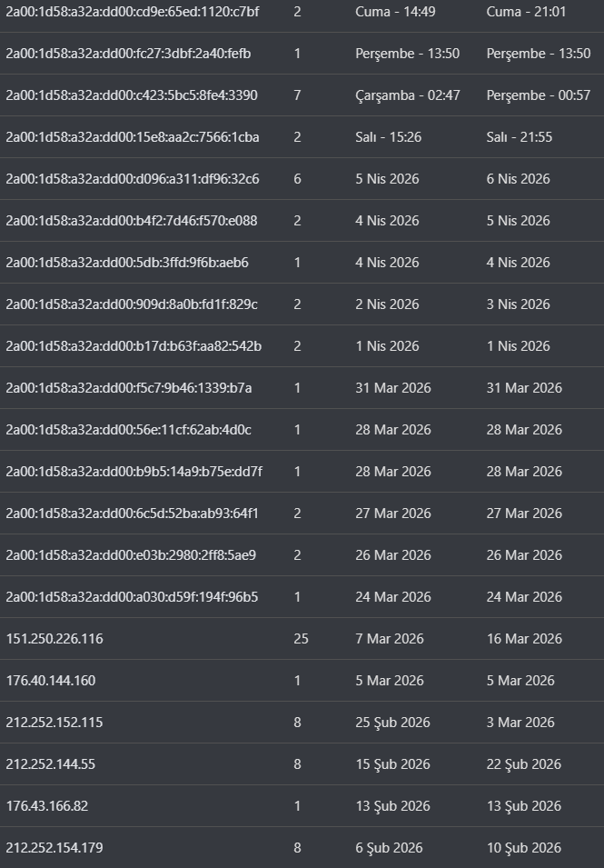The height and width of the screenshot is (868, 604).
Task: Open the 212.252.154.179 address entry
Action: (x=54, y=847)
